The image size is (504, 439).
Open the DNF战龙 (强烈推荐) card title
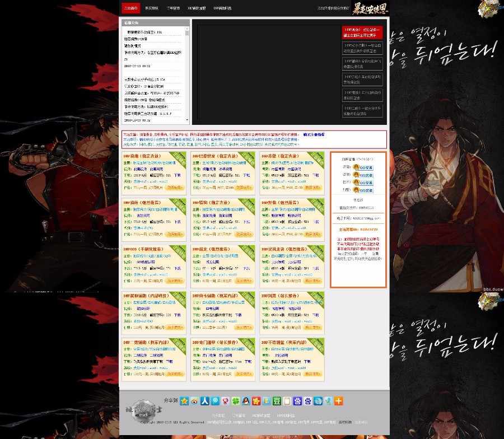(x=211, y=249)
